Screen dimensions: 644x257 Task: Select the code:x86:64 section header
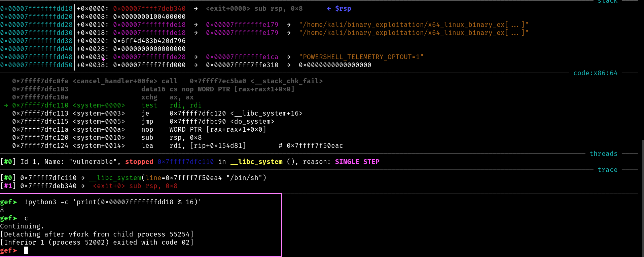click(595, 73)
